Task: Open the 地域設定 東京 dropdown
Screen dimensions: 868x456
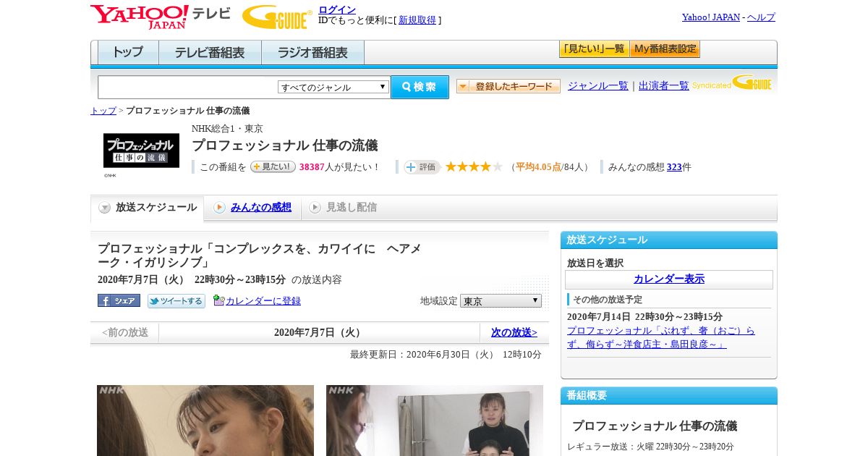Action: (501, 300)
